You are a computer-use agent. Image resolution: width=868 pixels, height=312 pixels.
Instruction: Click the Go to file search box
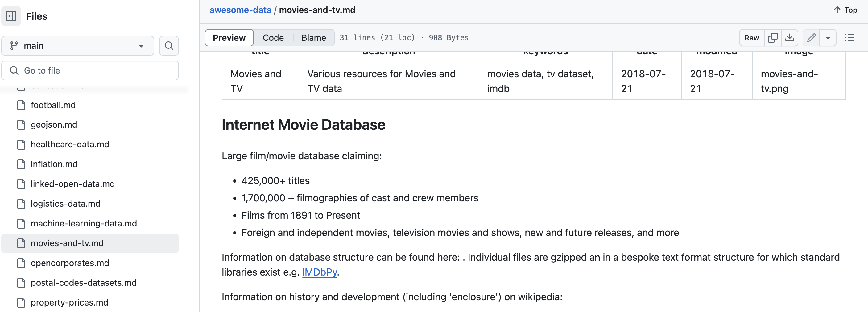[x=90, y=70]
